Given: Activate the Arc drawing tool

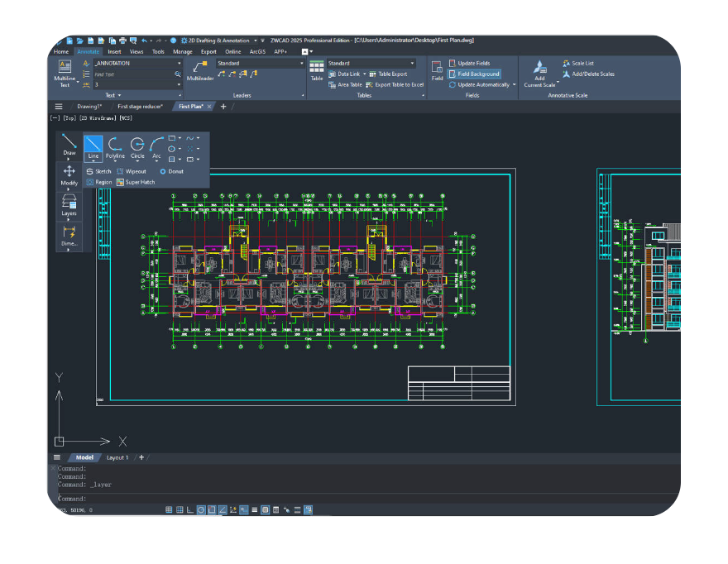Looking at the screenshot, I should point(156,148).
